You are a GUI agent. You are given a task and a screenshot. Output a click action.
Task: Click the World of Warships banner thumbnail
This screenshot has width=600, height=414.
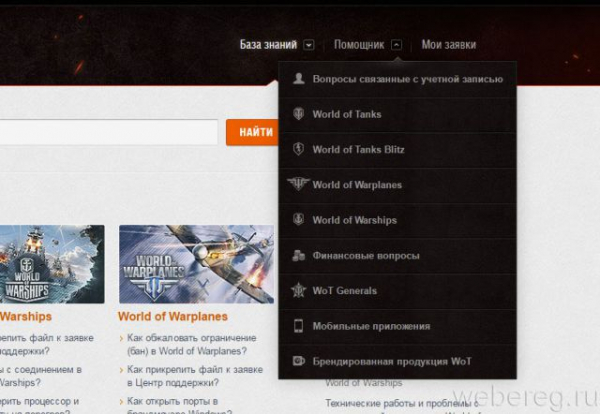pos(52,264)
